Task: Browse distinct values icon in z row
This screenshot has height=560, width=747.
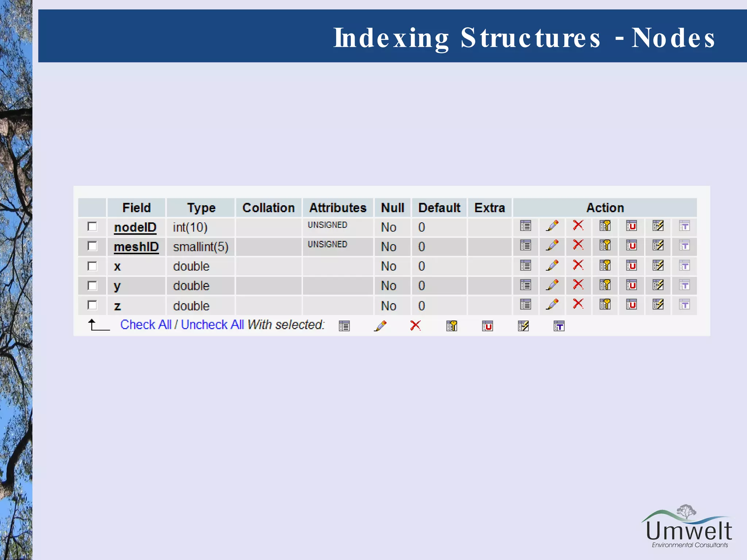Action: coord(526,304)
